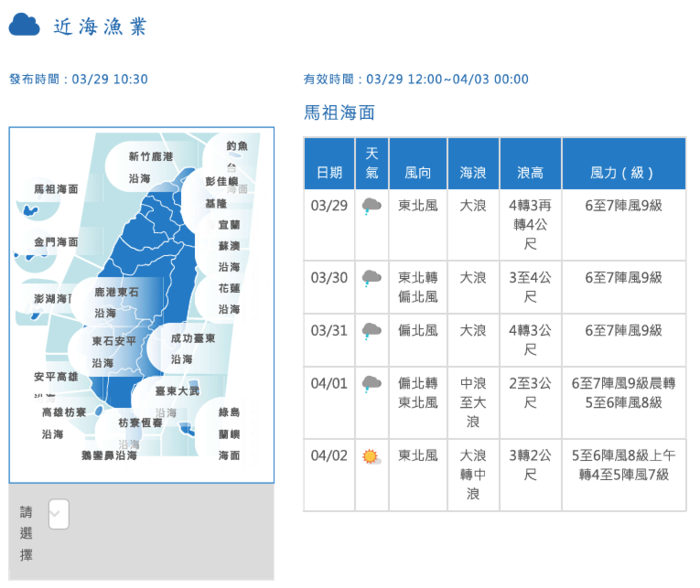Click the 中浪至大浪 wave cell
This screenshot has width=700, height=588.
click(473, 402)
